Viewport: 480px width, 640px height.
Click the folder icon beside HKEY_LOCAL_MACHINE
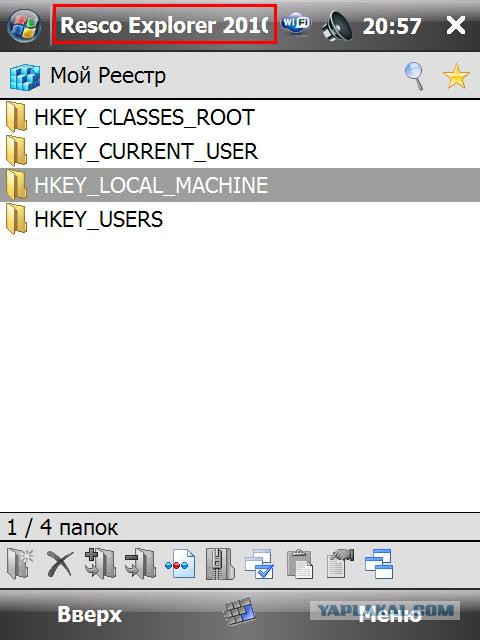click(x=16, y=184)
